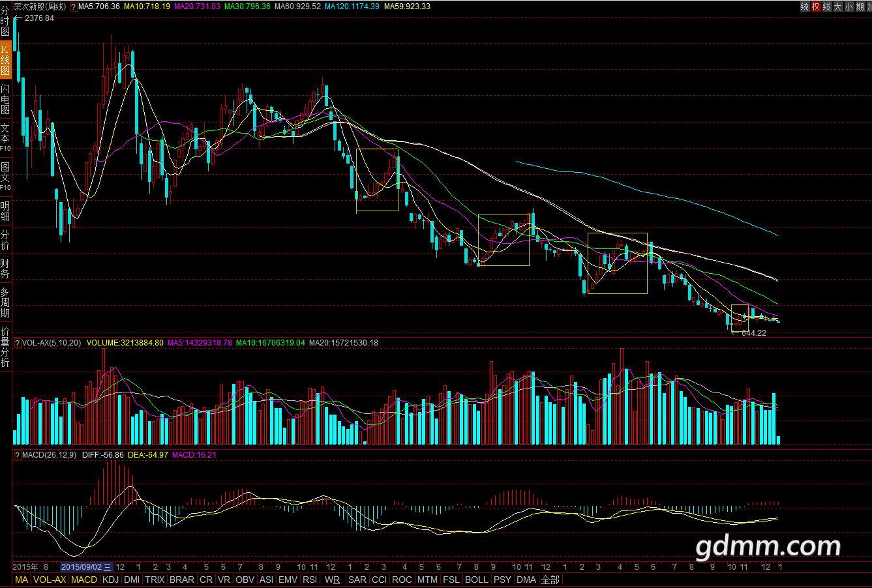
Task: Click the MA20:731.03 legend value
Action: click(x=197, y=7)
